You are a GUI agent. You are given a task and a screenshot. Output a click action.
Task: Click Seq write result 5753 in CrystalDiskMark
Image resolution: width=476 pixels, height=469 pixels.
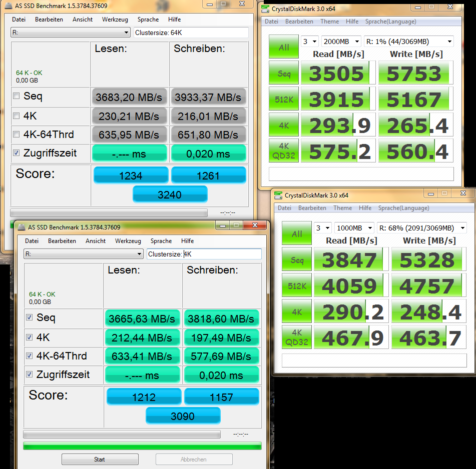415,73
